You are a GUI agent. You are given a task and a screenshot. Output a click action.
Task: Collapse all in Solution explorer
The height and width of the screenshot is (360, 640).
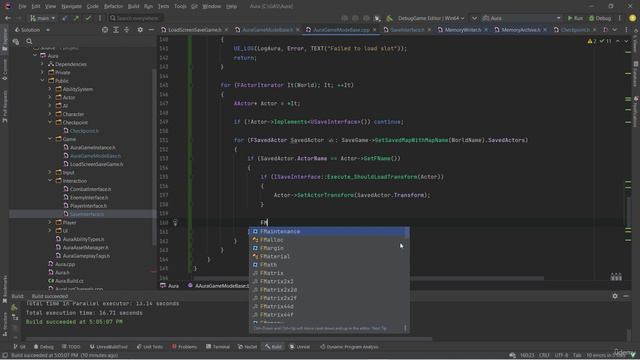127,30
